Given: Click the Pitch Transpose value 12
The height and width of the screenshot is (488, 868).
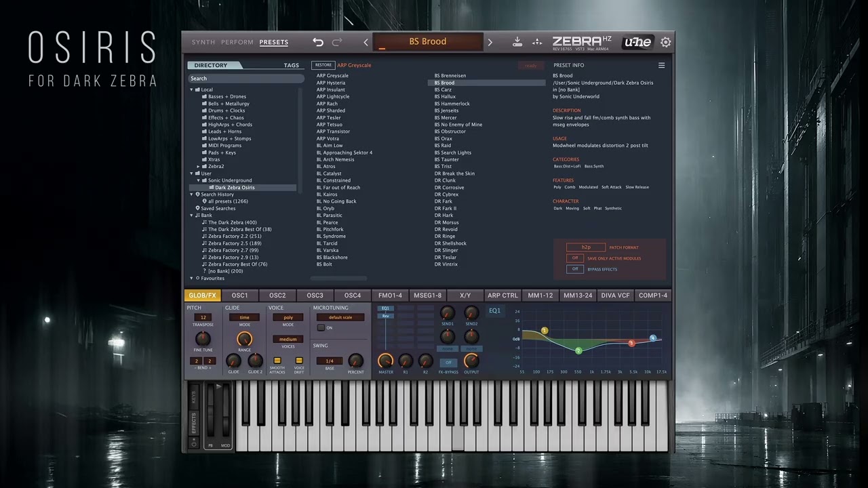Looking at the screenshot, I should pos(203,317).
